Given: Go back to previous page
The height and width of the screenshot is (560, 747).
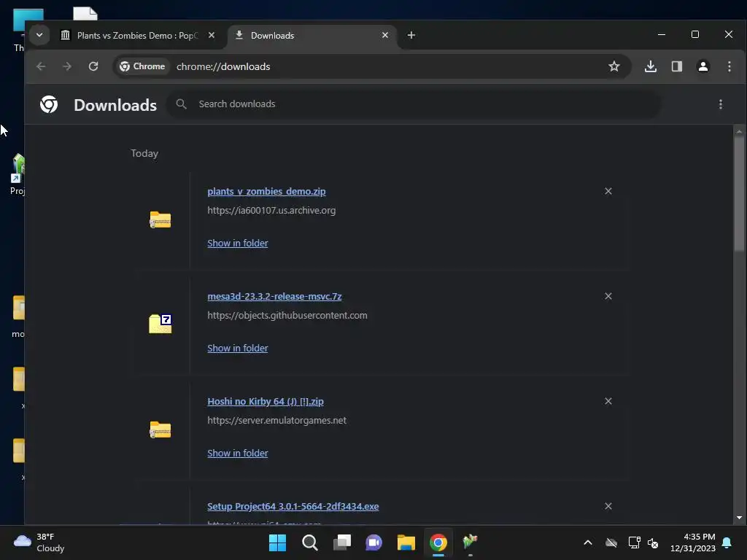Looking at the screenshot, I should [x=41, y=66].
